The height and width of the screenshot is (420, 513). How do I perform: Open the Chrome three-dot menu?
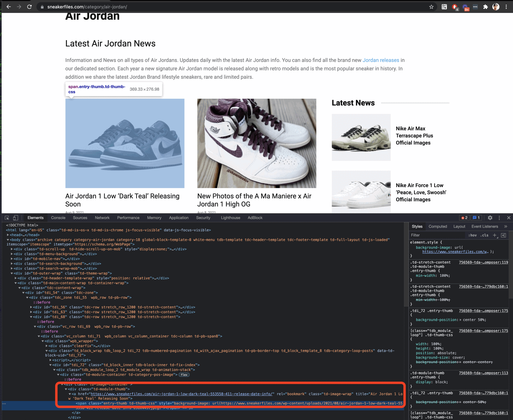506,7
